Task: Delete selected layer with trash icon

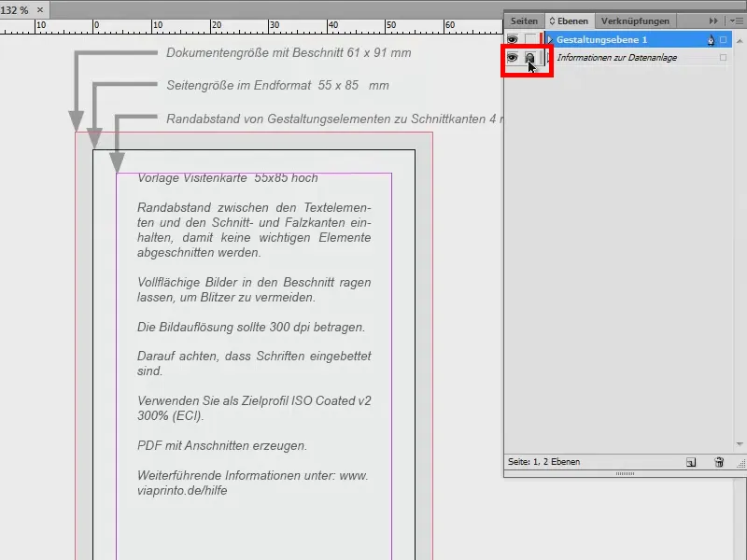Action: click(719, 462)
